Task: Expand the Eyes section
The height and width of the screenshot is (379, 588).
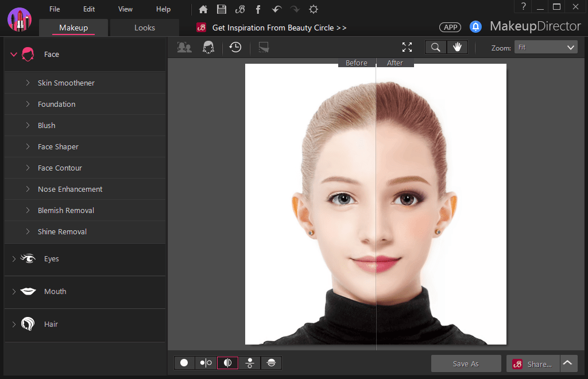Action: click(52, 259)
